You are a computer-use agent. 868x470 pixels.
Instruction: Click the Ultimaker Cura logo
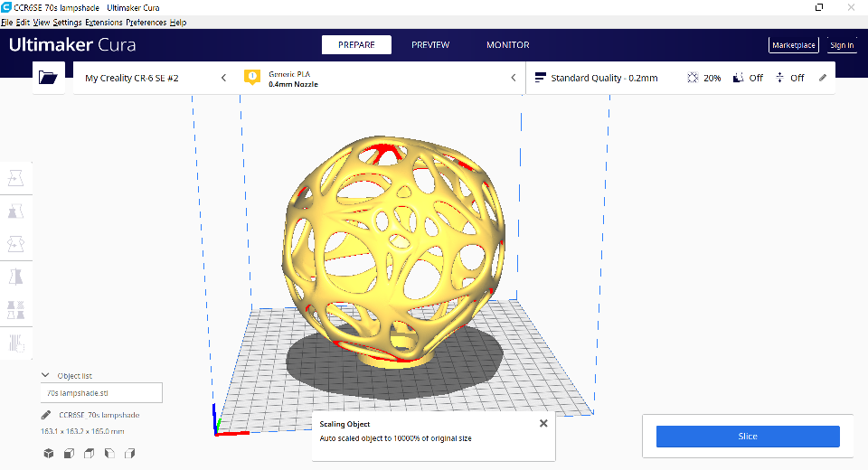[72, 45]
